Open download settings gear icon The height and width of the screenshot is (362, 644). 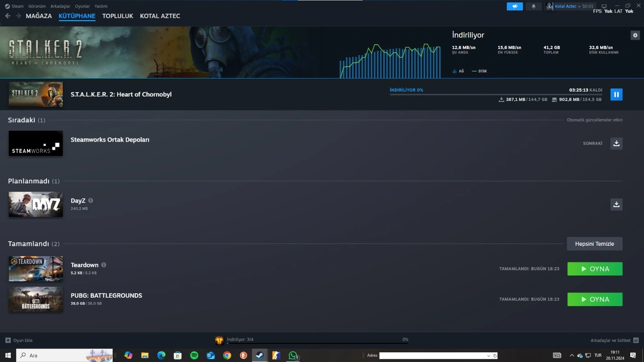click(635, 35)
